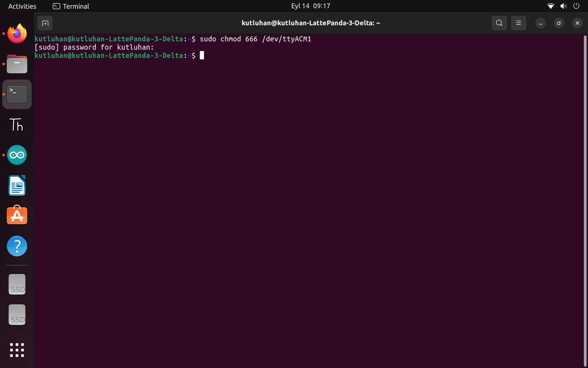
Task: Open Arduino IDE from the dock
Action: [x=17, y=155]
